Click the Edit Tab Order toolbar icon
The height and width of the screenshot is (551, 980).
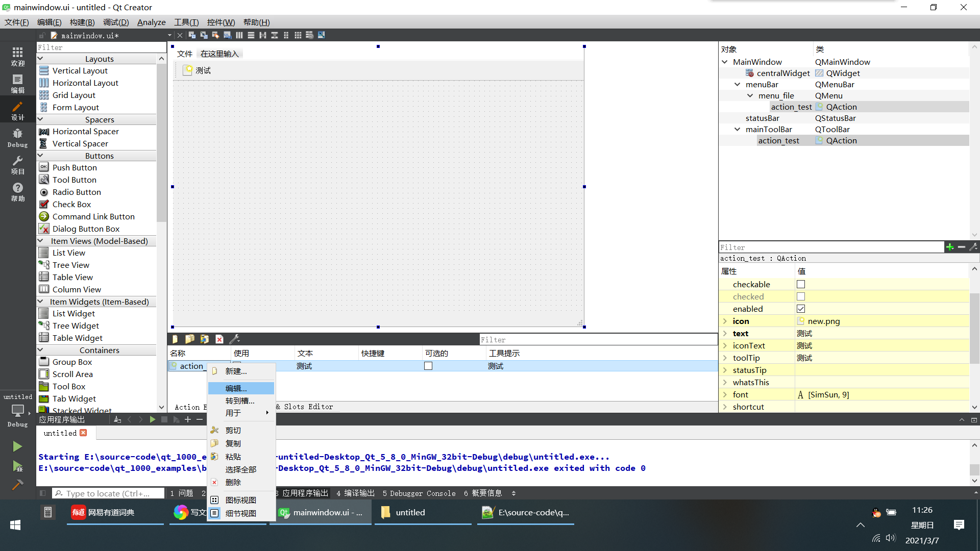(228, 35)
